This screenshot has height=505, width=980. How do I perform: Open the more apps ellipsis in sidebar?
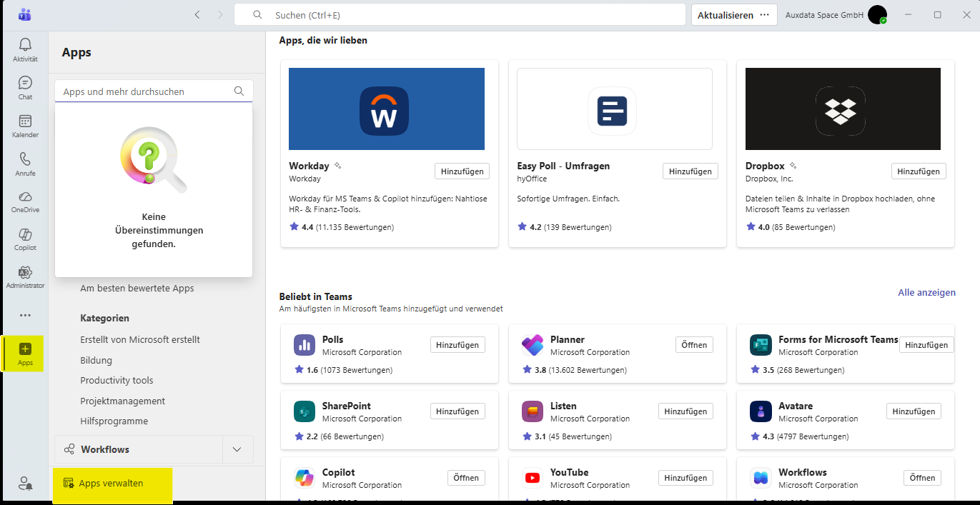tap(25, 315)
